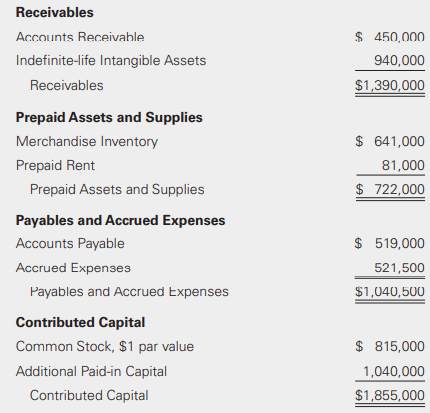Click the 81,000 Prepaid Rent value
The width and height of the screenshot is (430, 413).
pos(403,165)
